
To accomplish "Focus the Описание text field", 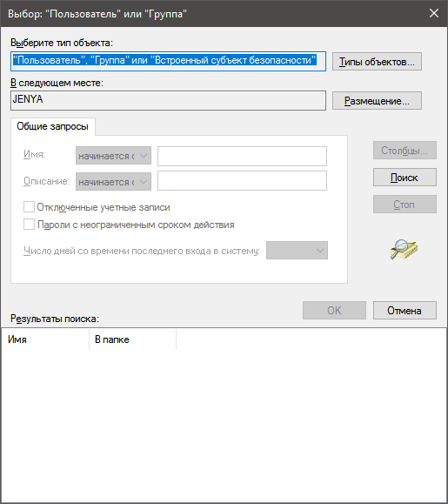I will (242, 180).
